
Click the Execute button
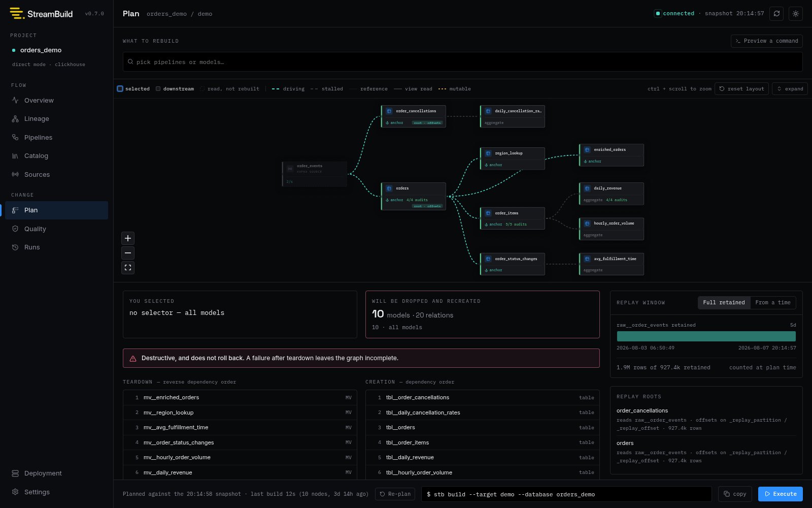(x=780, y=494)
